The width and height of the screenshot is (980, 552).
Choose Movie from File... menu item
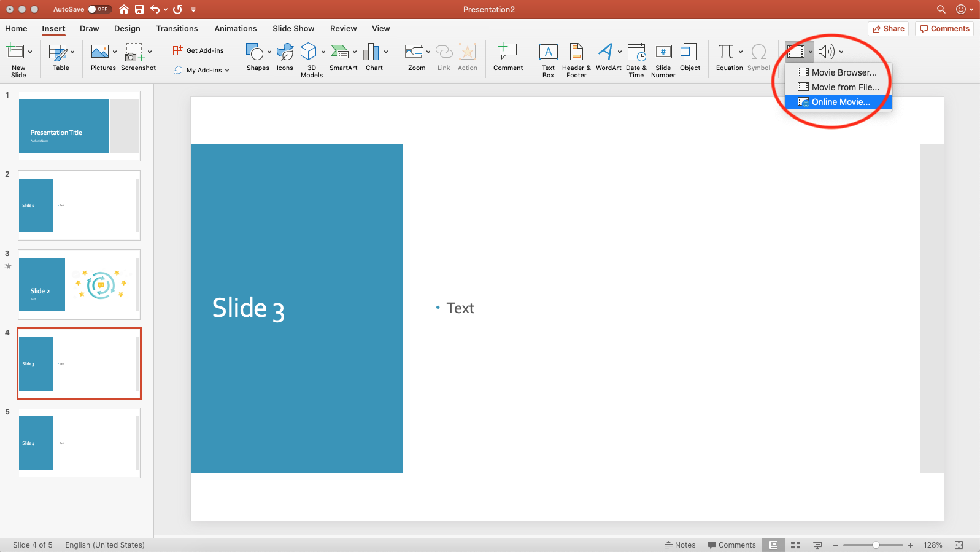(x=838, y=87)
